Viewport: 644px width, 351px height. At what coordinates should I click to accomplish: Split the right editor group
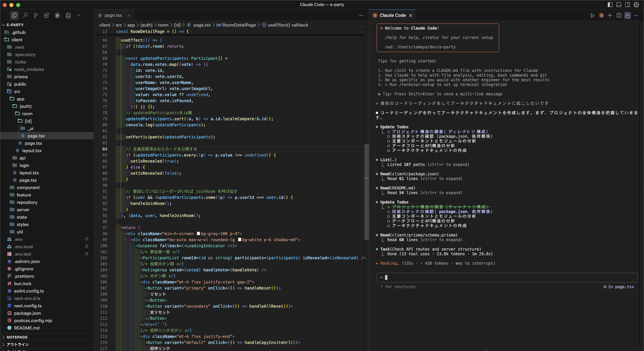(619, 15)
